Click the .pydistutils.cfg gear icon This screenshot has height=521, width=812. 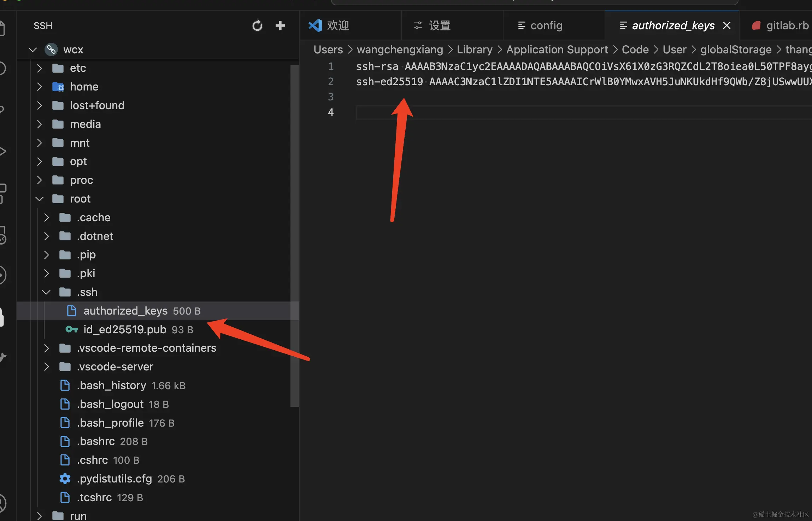(x=65, y=479)
